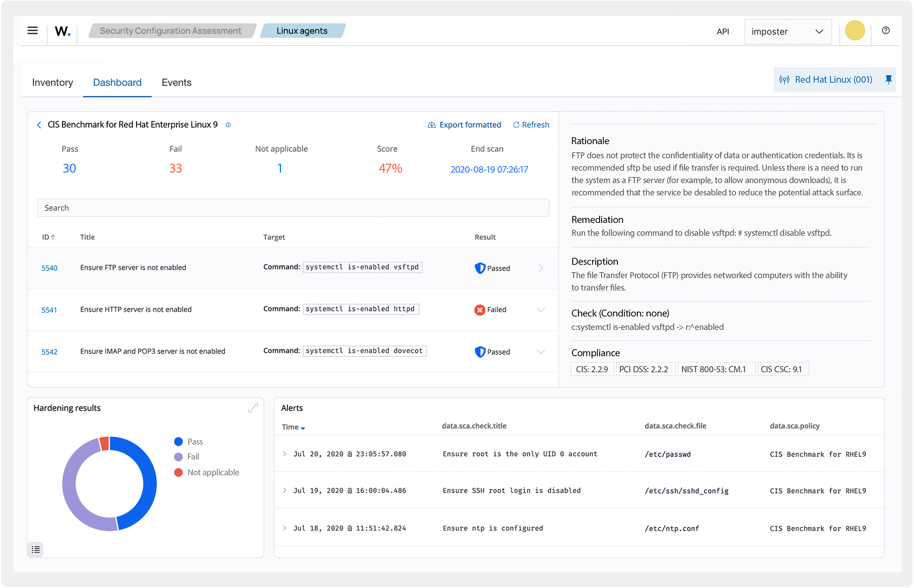Go back using the arrow before CIS Benchmark
This screenshot has height=588, width=914.
39,124
